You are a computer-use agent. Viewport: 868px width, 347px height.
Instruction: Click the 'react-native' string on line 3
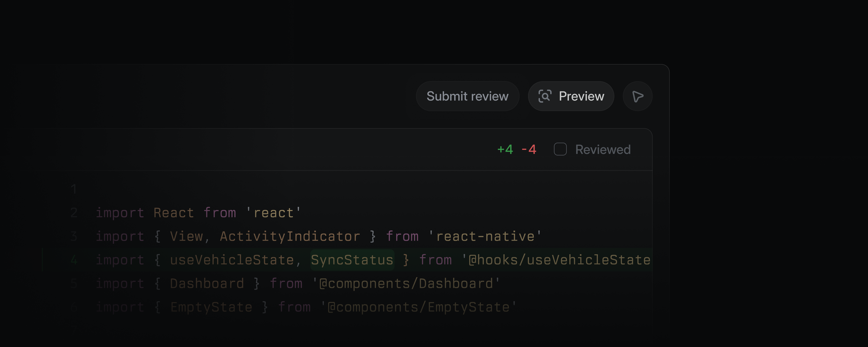485,236
